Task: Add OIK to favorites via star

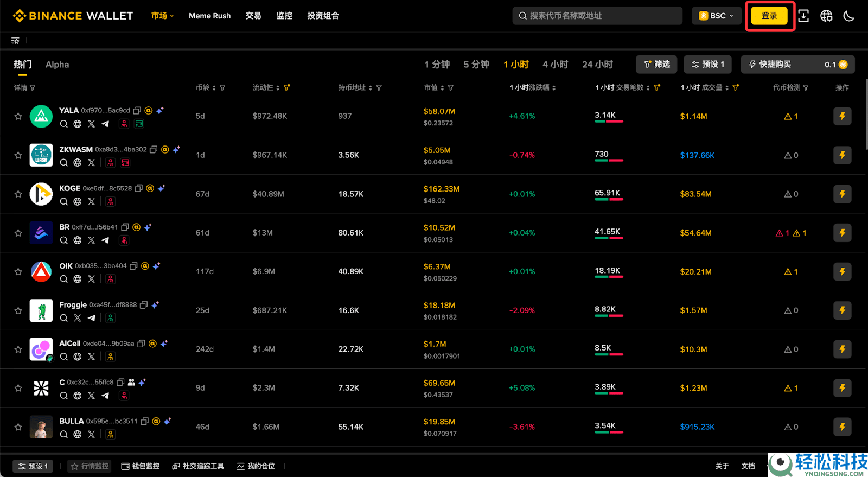Action: 18,271
